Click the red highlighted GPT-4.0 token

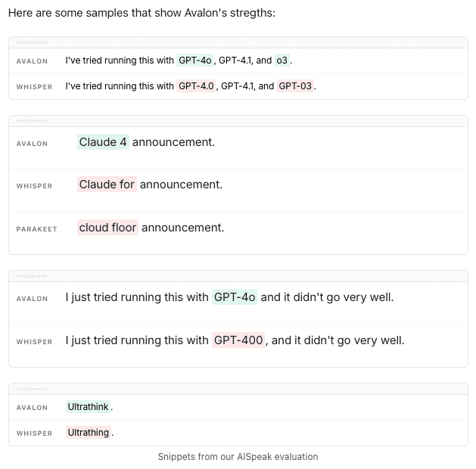pos(197,86)
